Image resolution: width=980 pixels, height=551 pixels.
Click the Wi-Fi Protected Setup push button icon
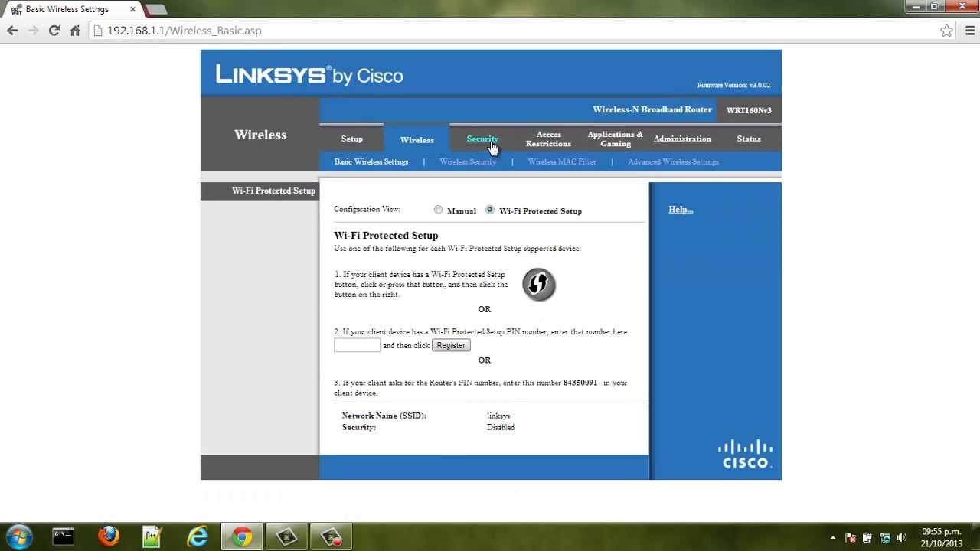539,285
